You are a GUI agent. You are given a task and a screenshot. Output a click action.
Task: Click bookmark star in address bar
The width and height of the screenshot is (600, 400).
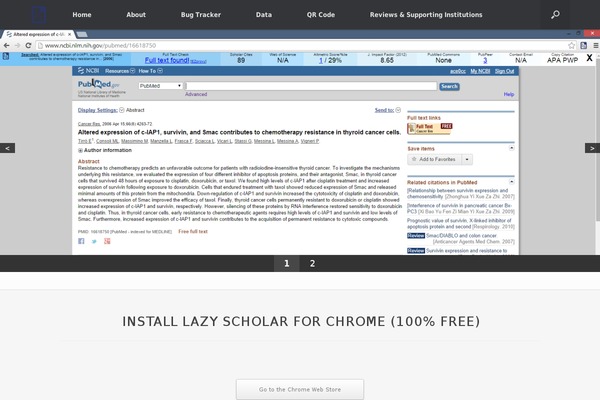coord(571,45)
